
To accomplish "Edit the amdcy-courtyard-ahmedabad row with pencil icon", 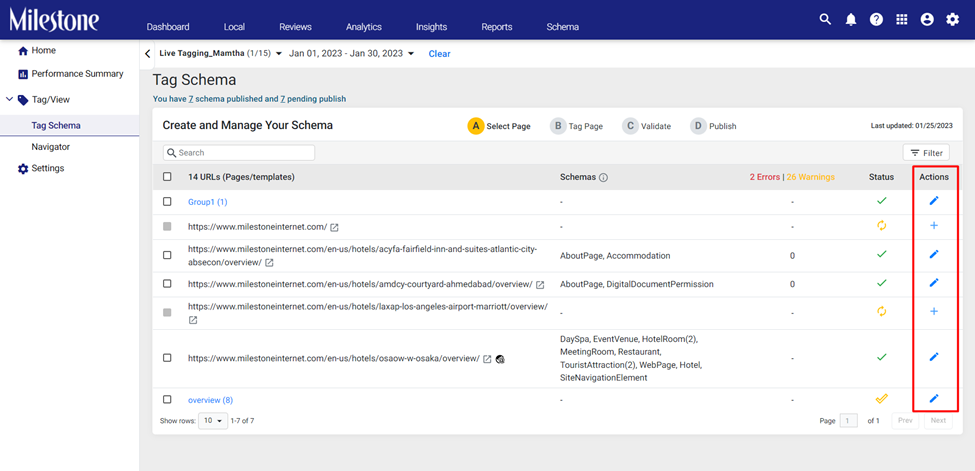I will point(933,282).
